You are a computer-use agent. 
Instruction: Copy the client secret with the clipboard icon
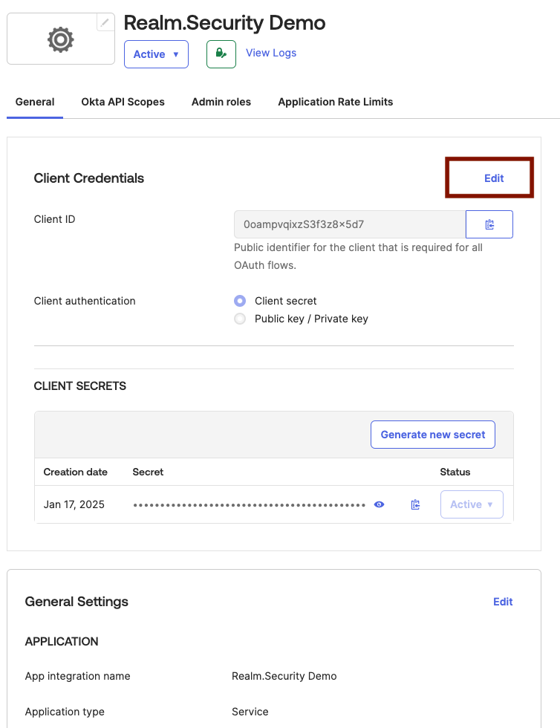(x=415, y=504)
